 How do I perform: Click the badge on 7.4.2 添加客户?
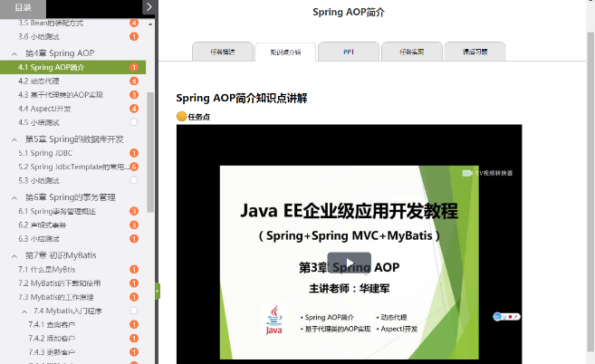pos(134,338)
